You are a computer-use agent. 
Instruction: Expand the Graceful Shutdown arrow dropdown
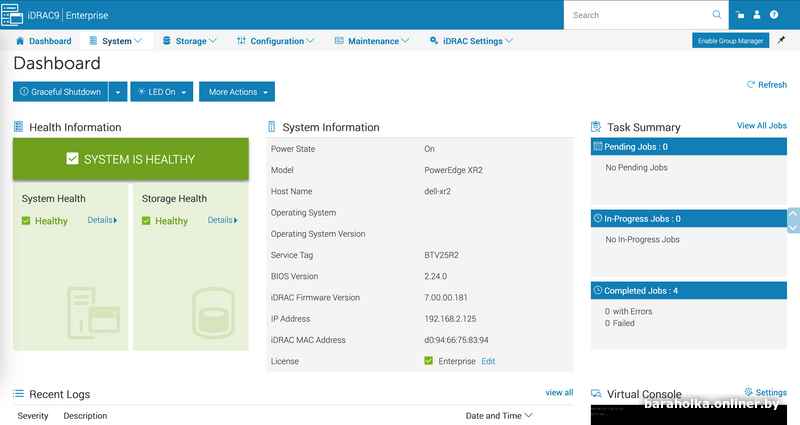pos(118,92)
